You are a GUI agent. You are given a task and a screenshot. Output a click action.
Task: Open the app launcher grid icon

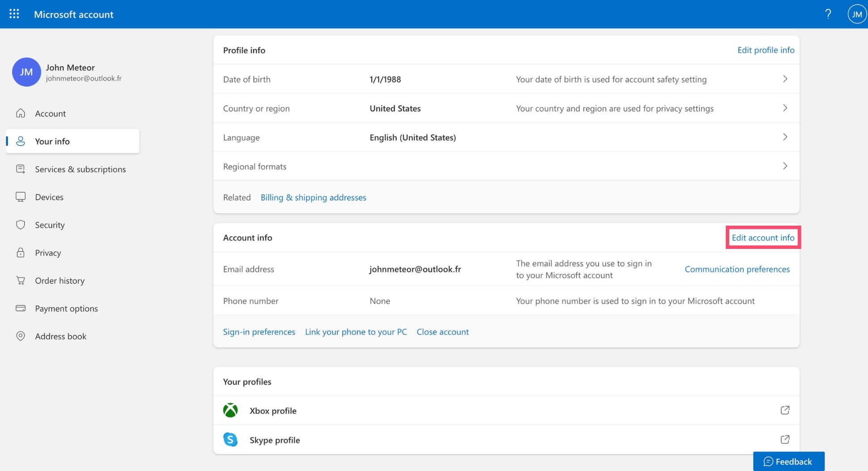14,14
